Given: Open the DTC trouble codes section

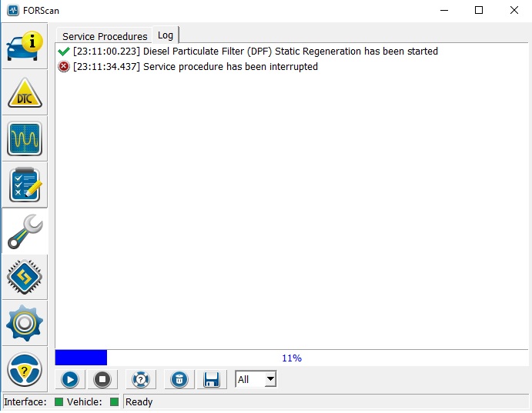Looking at the screenshot, I should (25, 92).
